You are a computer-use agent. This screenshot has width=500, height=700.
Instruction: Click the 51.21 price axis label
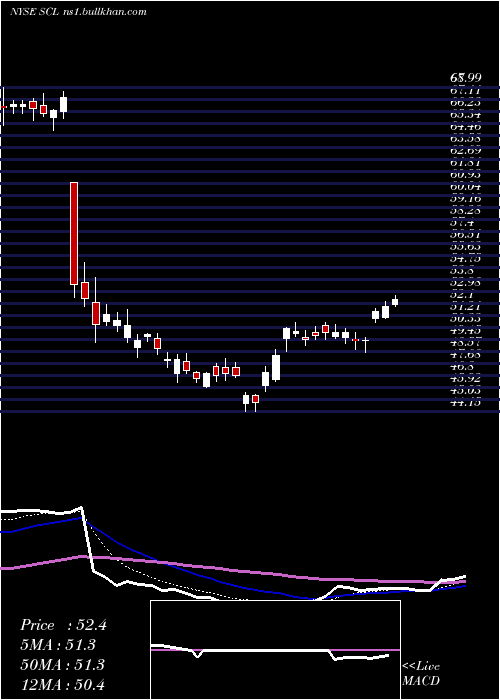[464, 307]
